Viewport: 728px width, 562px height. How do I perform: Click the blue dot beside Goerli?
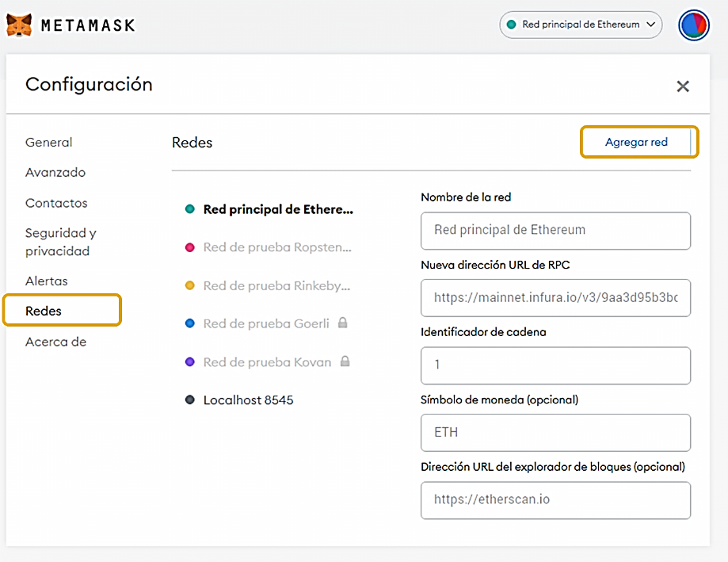click(x=190, y=323)
